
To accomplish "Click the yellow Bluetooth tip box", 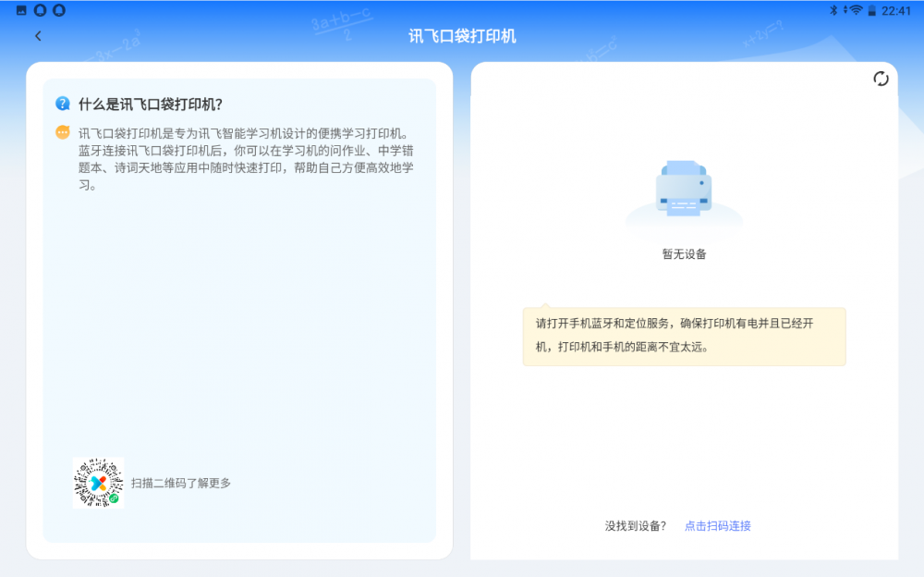I will click(x=684, y=336).
